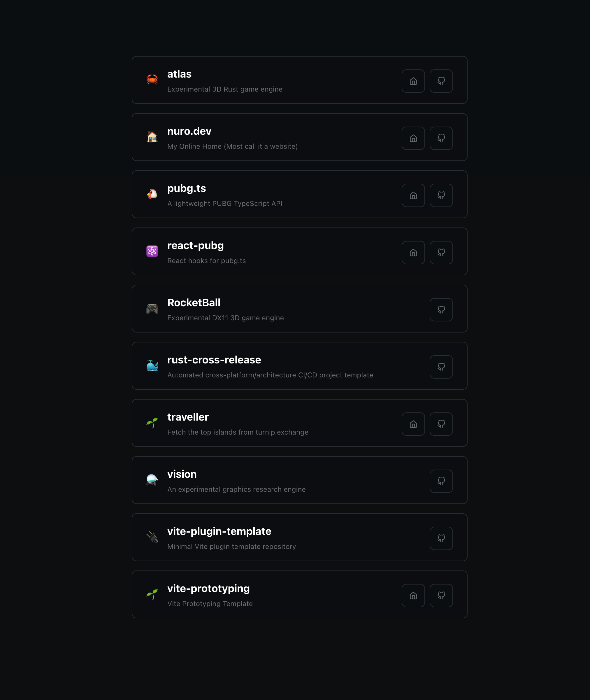Open the pubg.ts GitHub repository icon
The width and height of the screenshot is (590, 700).
pyautogui.click(x=441, y=195)
